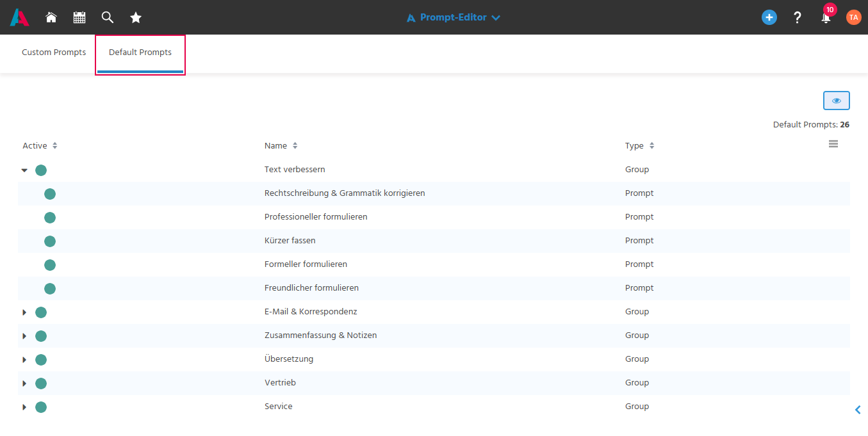The image size is (868, 436).
Task: Select the Default Prompts tab
Action: (x=140, y=52)
